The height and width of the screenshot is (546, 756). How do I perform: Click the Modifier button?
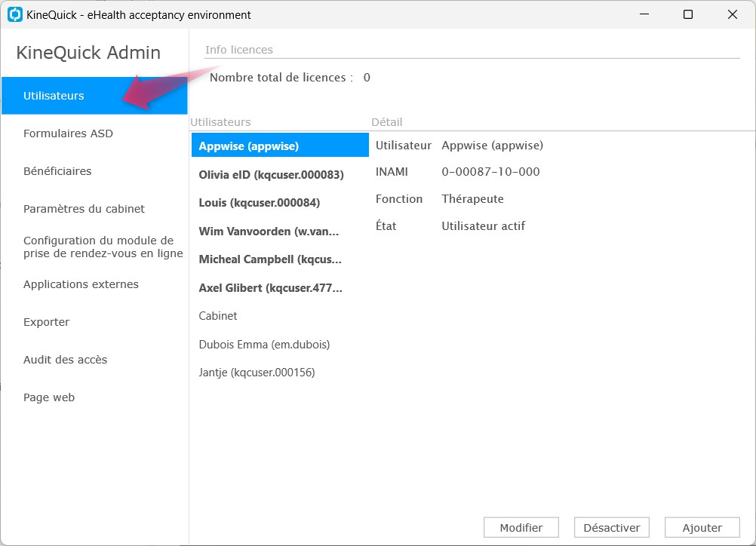[x=521, y=528]
